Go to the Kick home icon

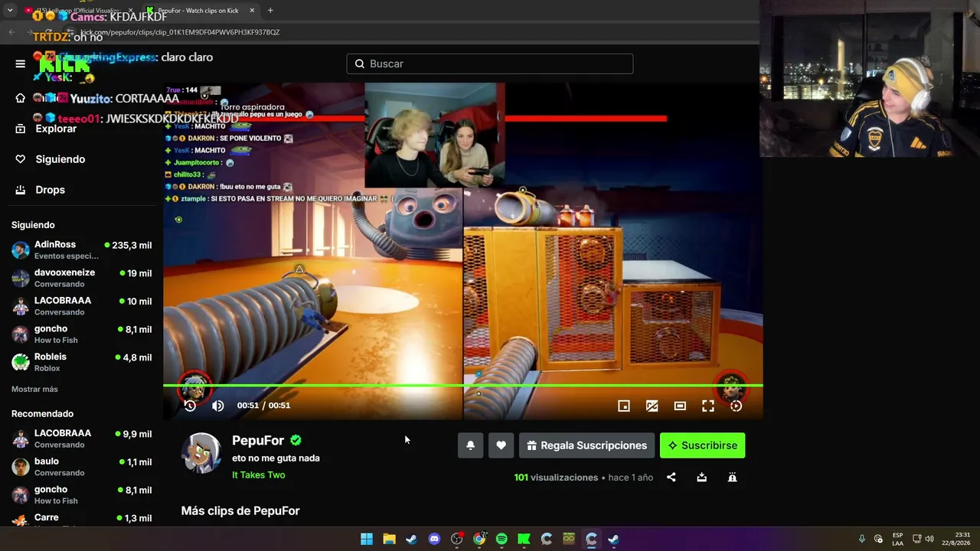click(x=21, y=98)
